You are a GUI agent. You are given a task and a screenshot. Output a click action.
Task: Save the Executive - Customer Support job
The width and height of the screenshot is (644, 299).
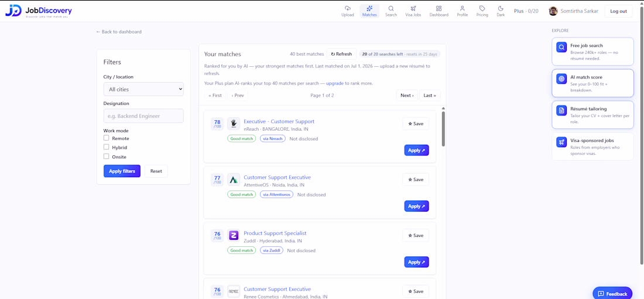click(x=416, y=123)
